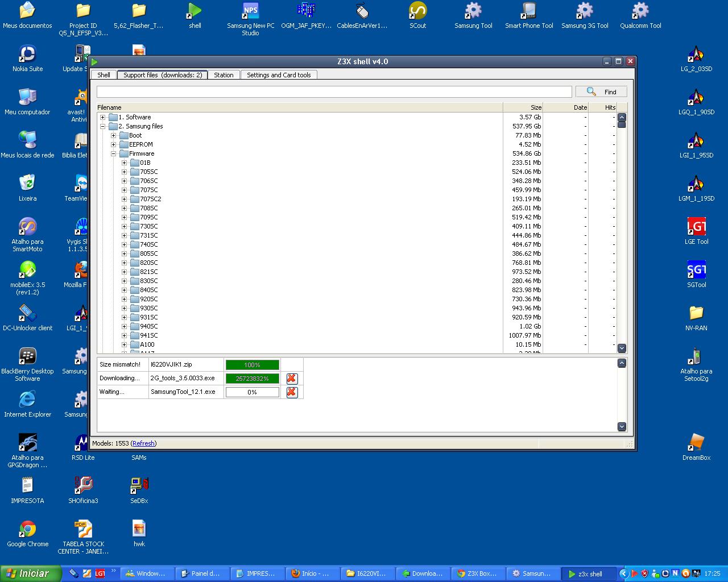Open the RSD Lite desktop icon
The image size is (728, 582).
pos(83,447)
